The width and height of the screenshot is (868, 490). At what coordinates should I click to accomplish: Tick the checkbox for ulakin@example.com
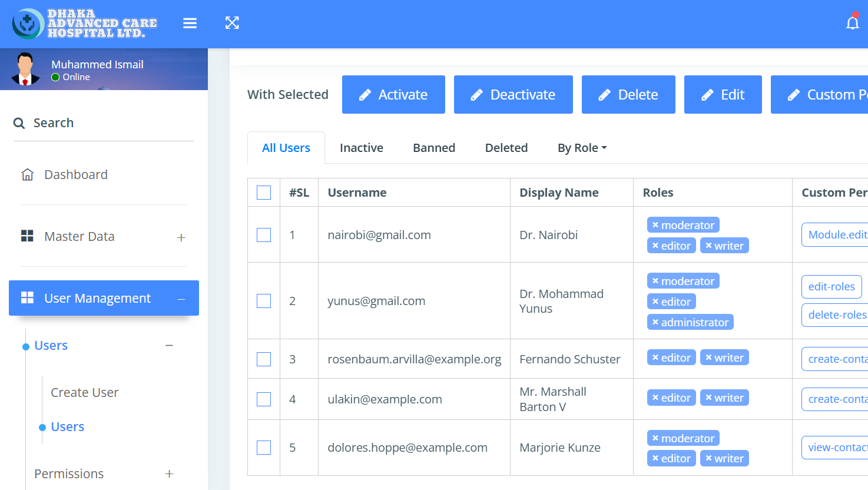(x=264, y=399)
